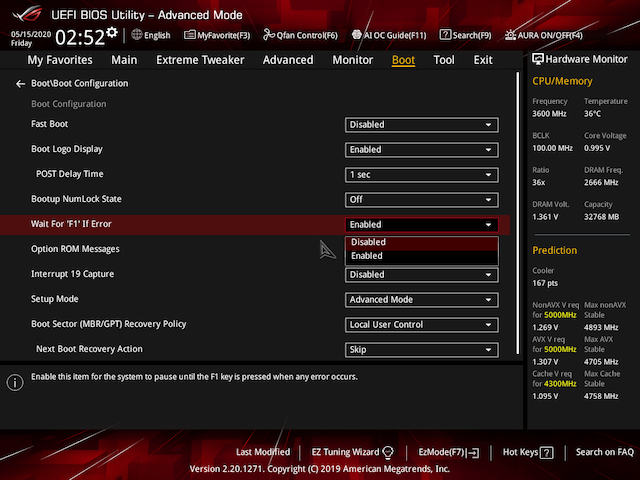
Task: Click Last Modified in the footer
Action: coord(263,452)
